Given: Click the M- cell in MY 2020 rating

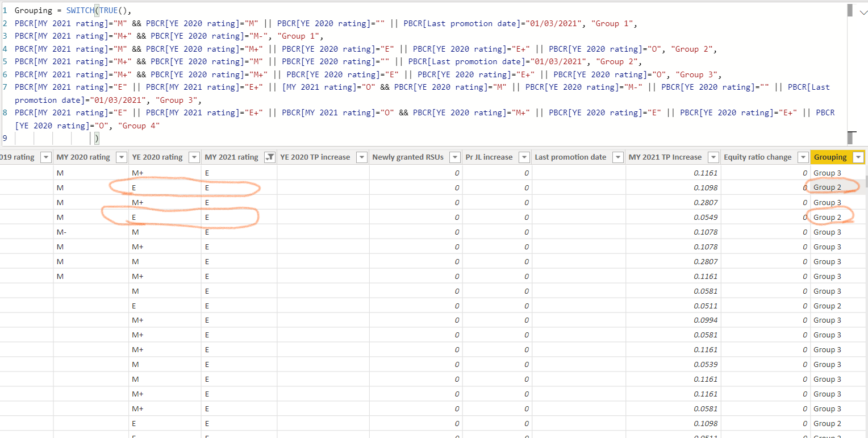Looking at the screenshot, I should (62, 232).
